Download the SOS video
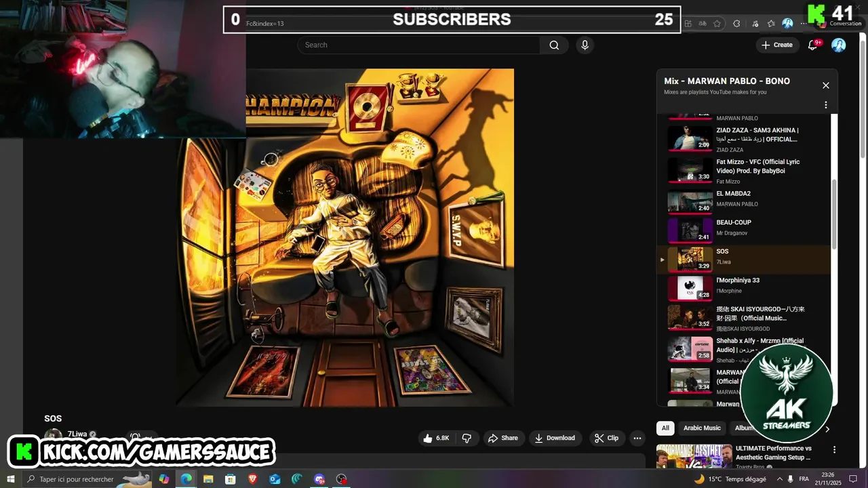 coord(555,438)
